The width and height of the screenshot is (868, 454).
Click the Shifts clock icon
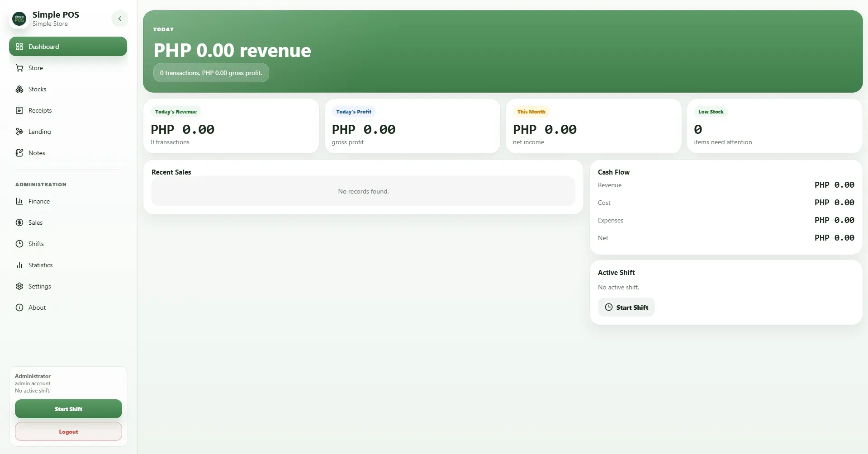19,244
